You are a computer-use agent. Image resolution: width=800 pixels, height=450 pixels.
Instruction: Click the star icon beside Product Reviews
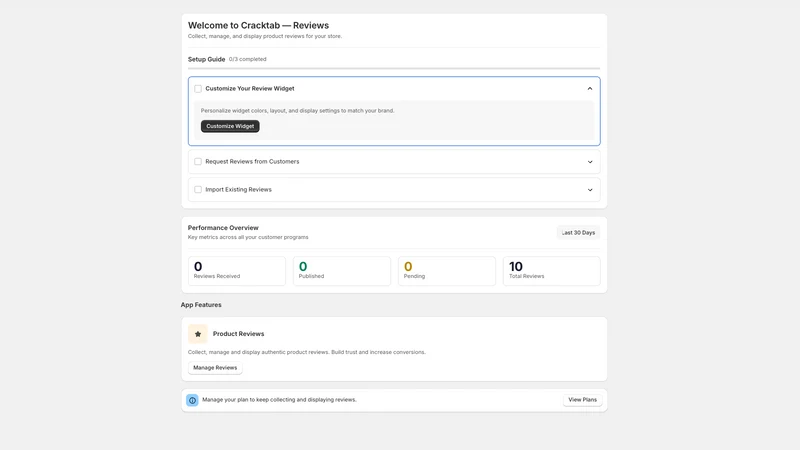click(x=197, y=334)
